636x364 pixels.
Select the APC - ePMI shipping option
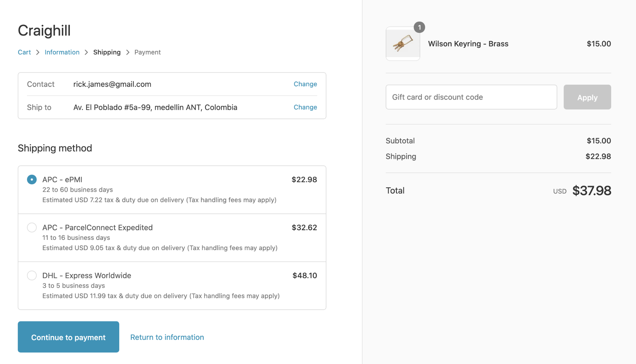coord(32,180)
